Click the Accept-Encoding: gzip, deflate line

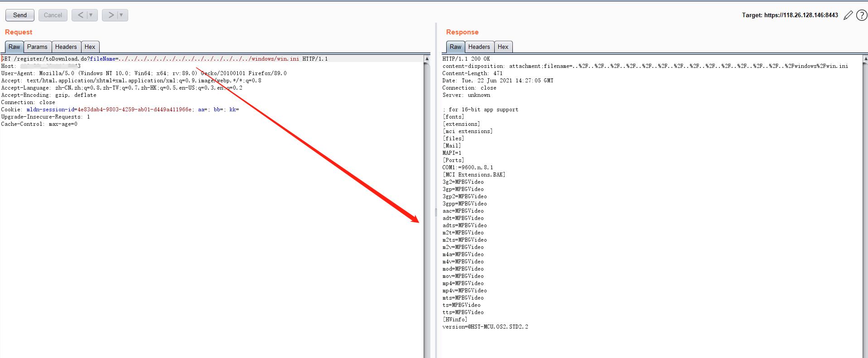48,95
